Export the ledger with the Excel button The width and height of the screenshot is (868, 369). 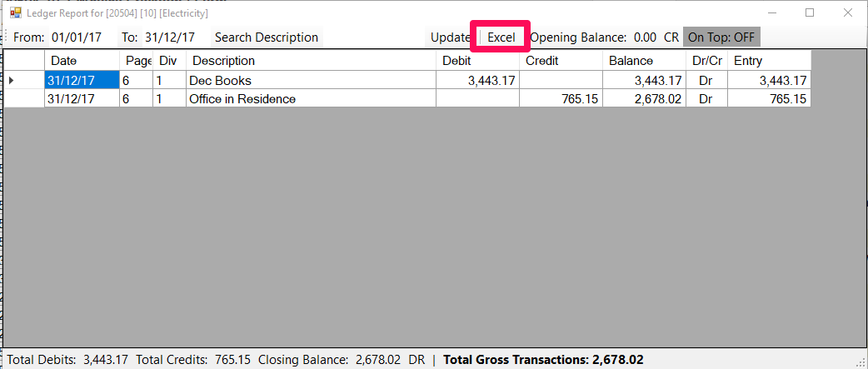[501, 37]
